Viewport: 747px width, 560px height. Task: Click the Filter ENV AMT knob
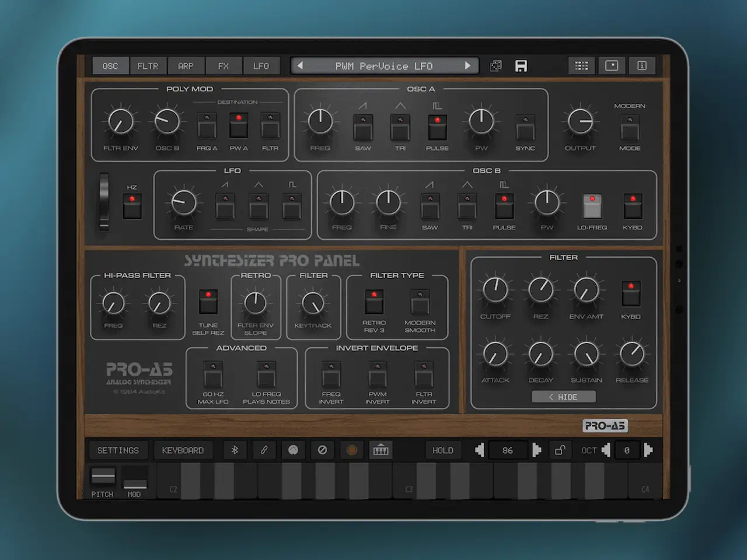(586, 289)
